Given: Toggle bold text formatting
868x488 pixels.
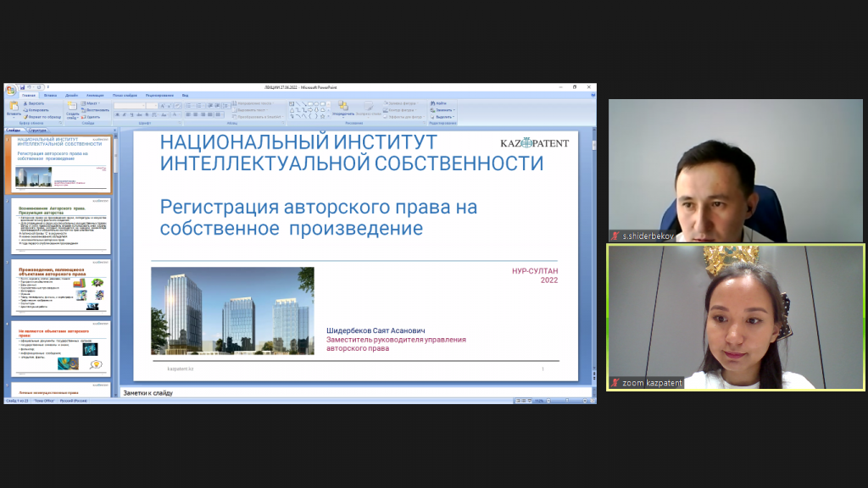Looking at the screenshot, I should (117, 114).
